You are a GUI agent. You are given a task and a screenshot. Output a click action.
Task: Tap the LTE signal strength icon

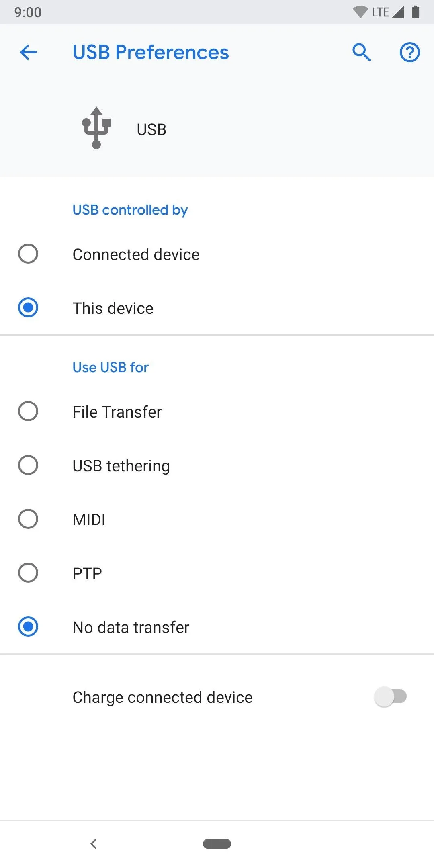(398, 12)
